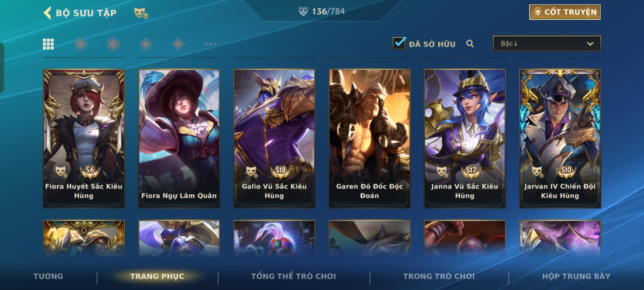The width and height of the screenshot is (644, 290).
Task: Open the Janna Vũ Sắc Kiêu Hùng card
Action: pos(465,139)
